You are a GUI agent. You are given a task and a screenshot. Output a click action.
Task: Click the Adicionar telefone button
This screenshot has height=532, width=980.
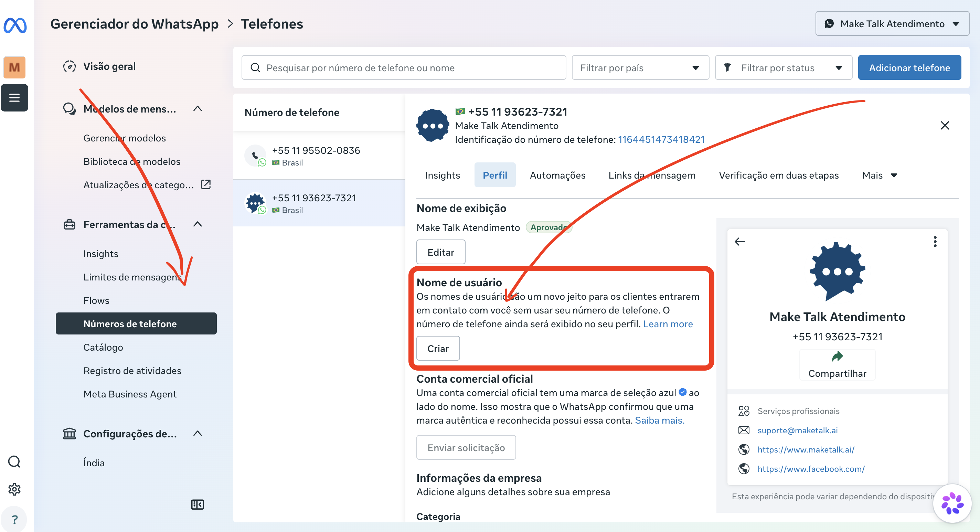point(909,68)
